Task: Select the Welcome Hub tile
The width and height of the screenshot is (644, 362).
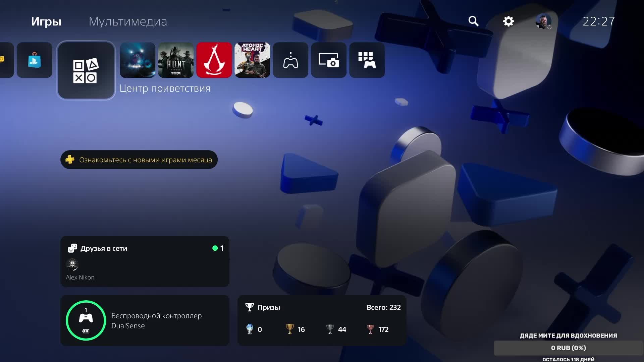Action: click(x=86, y=70)
